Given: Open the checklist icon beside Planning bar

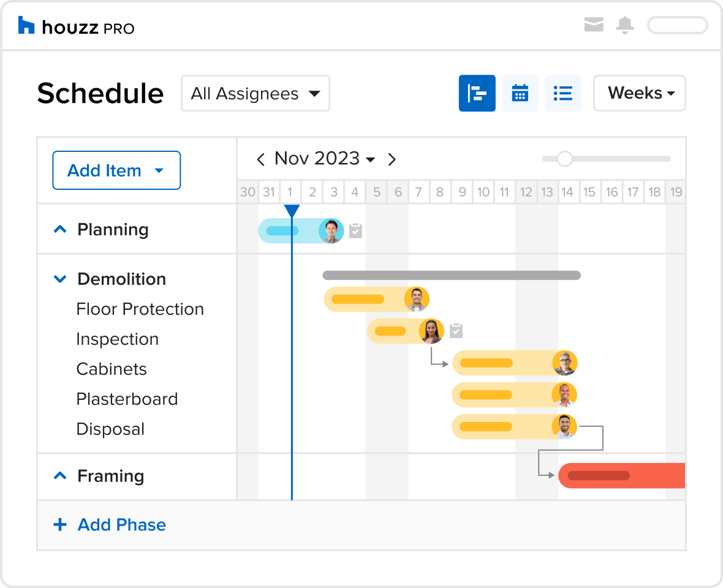Looking at the screenshot, I should click(355, 230).
